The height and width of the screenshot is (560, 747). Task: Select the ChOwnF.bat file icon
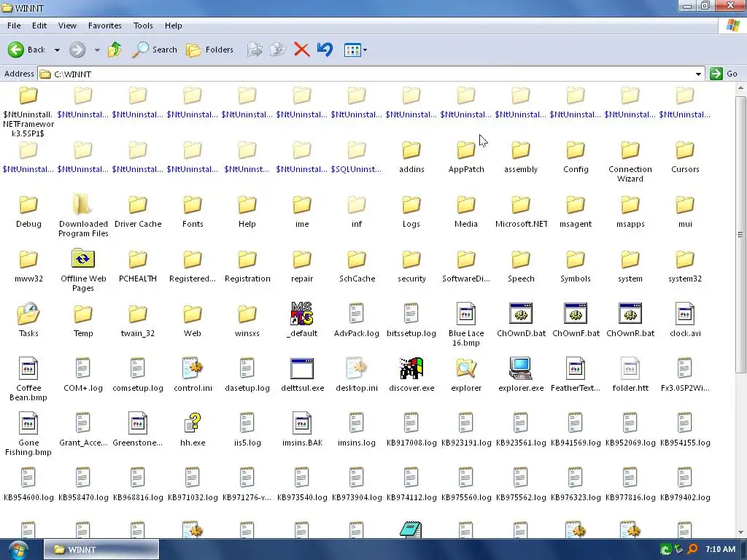tap(576, 314)
